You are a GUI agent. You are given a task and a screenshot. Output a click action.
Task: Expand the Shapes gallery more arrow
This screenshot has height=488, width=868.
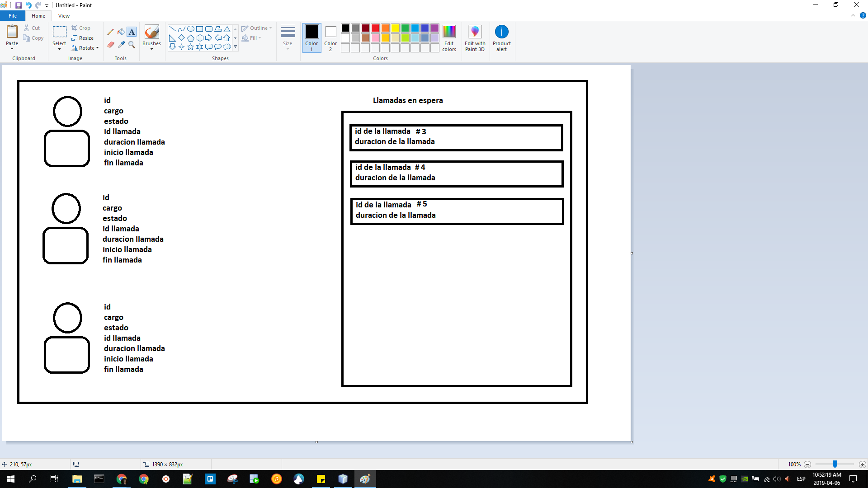pyautogui.click(x=235, y=47)
